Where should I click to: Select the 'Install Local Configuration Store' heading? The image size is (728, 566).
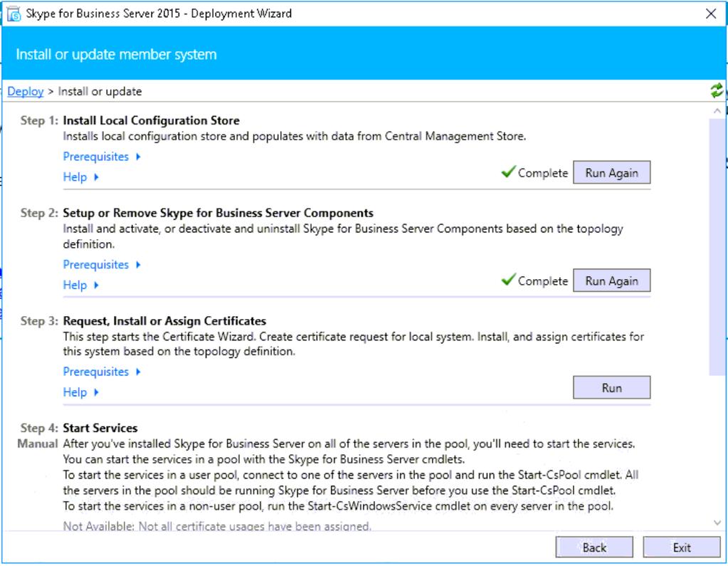152,121
